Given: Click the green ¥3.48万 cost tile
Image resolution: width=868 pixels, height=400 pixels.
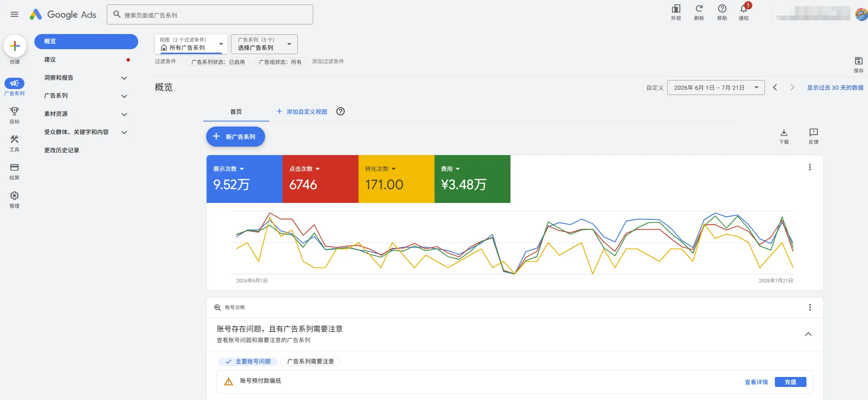Looking at the screenshot, I should pos(472,179).
